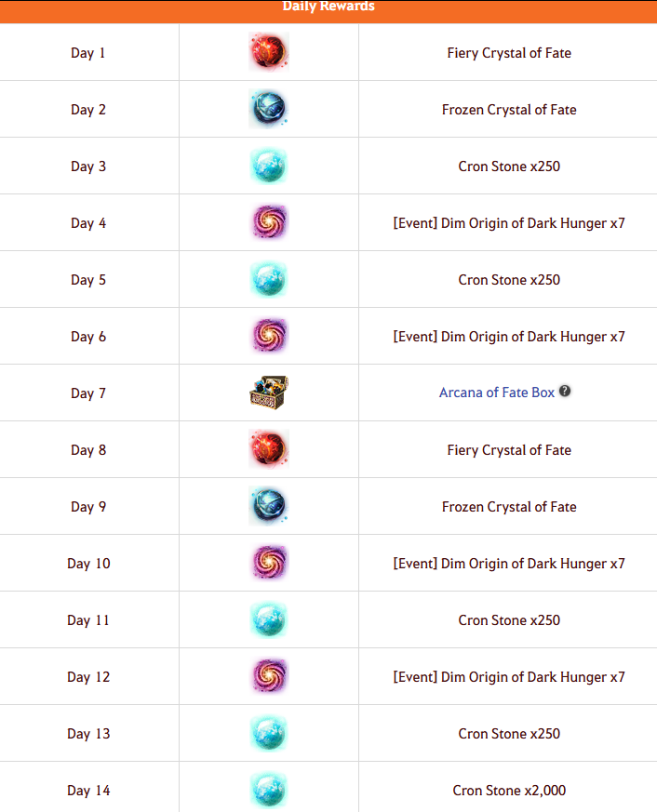This screenshot has width=657, height=812.
Task: Click the Day 6 Dark Hunger spiral icon
Action: [x=268, y=336]
